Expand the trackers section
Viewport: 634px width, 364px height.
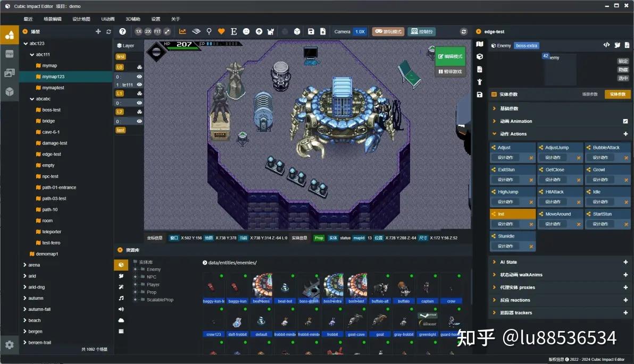[x=494, y=312]
